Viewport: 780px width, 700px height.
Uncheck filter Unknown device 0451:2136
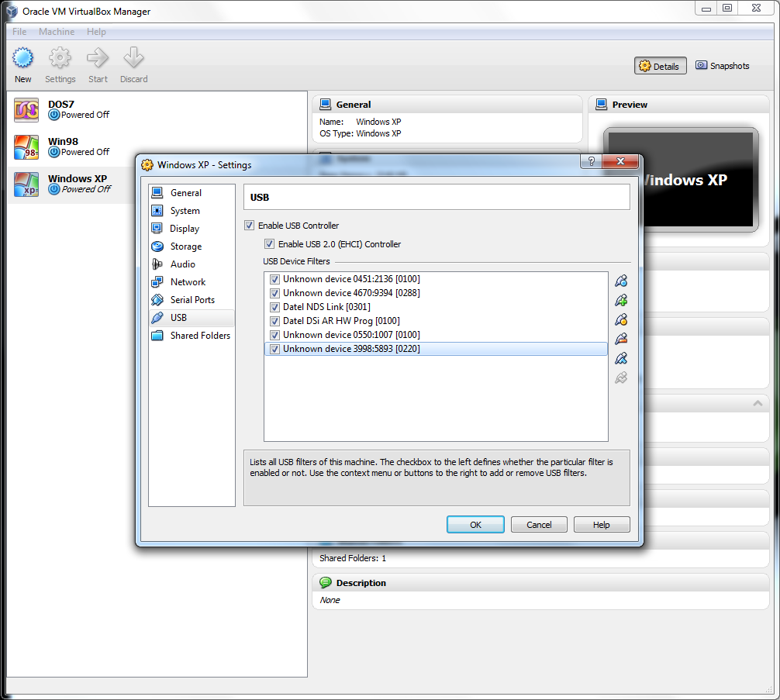[x=274, y=279]
